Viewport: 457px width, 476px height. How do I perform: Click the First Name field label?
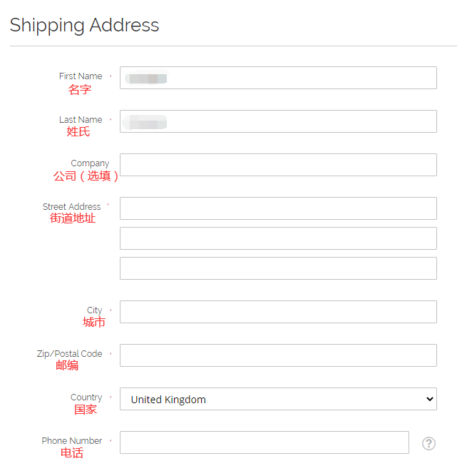81,76
